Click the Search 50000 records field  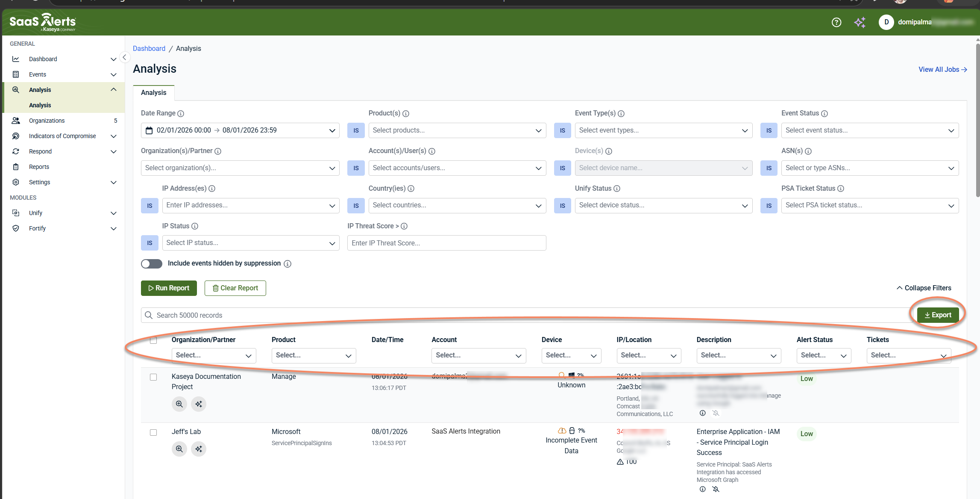(526, 315)
